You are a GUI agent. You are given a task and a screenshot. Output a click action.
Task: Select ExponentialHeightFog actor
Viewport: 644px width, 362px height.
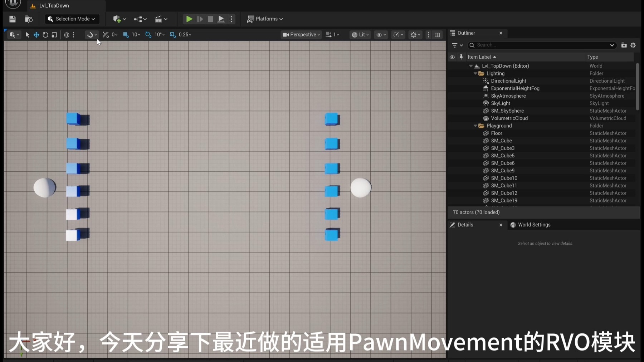[x=541, y=89]
